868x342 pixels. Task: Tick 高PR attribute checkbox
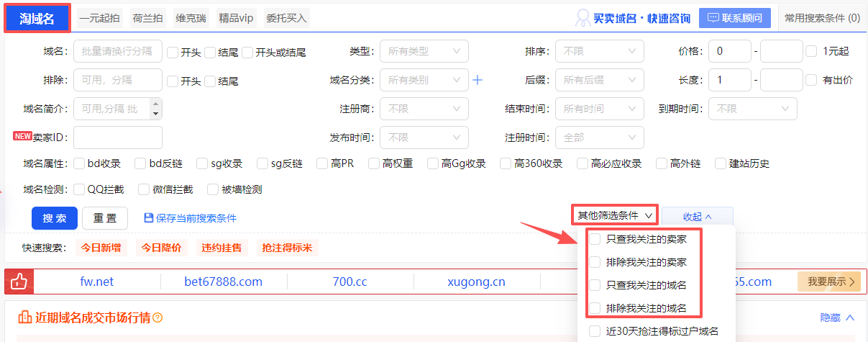323,163
